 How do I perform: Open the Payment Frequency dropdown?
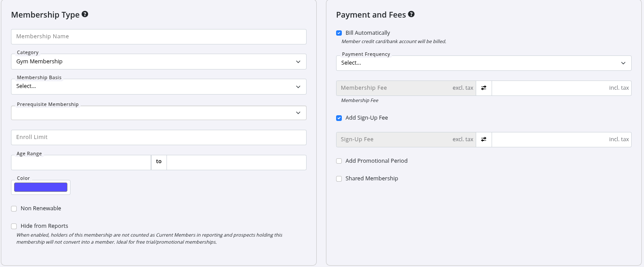483,63
